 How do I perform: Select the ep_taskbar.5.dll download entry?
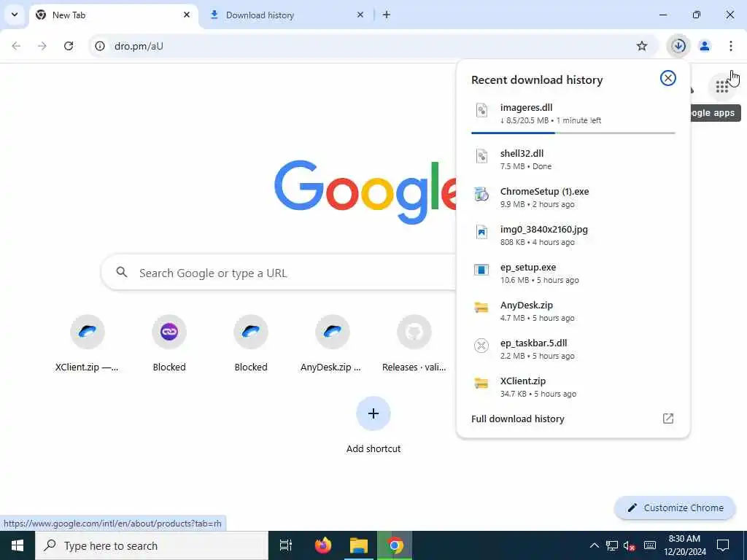(573, 349)
